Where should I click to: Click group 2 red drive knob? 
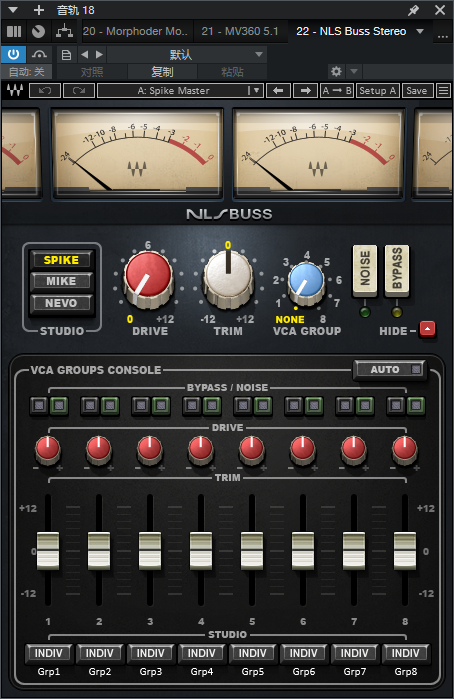[99, 450]
